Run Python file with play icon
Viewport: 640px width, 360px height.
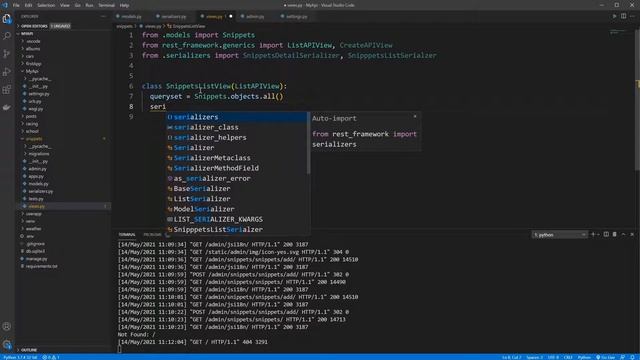click(614, 16)
